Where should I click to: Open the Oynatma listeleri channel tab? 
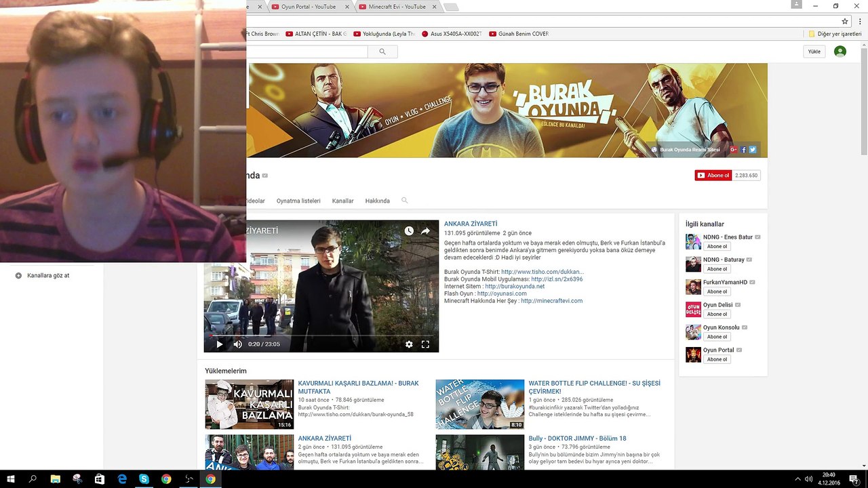(x=298, y=201)
